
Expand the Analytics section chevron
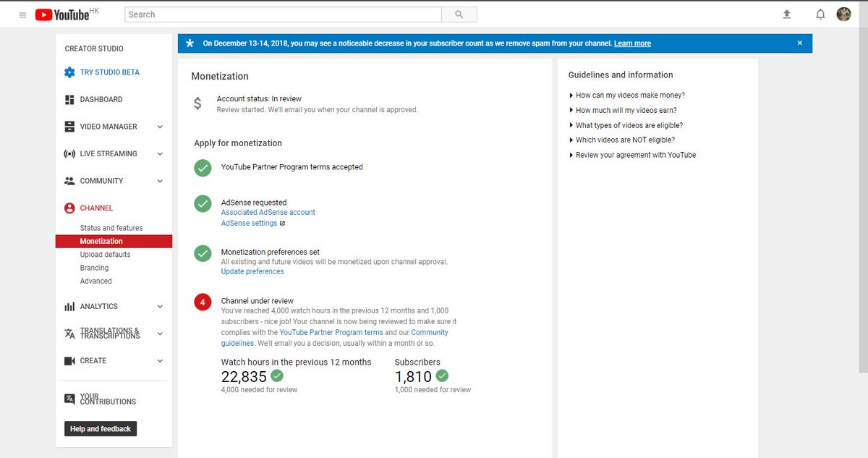[160, 307]
